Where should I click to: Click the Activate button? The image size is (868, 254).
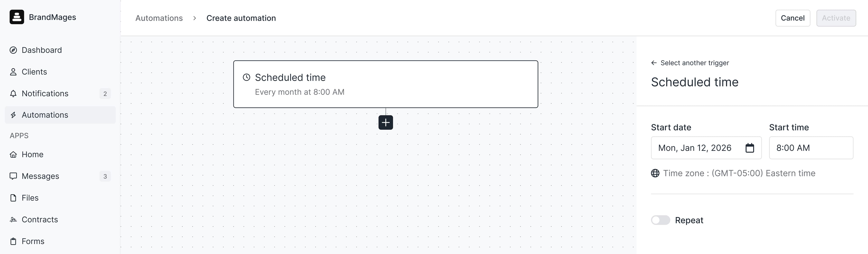click(x=836, y=18)
